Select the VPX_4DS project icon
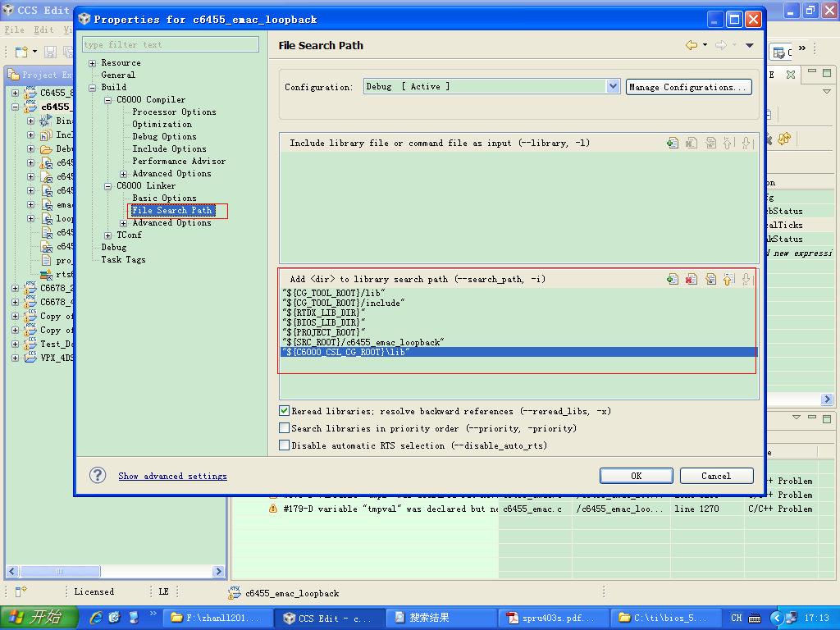The height and width of the screenshot is (630, 840). pos(30,358)
